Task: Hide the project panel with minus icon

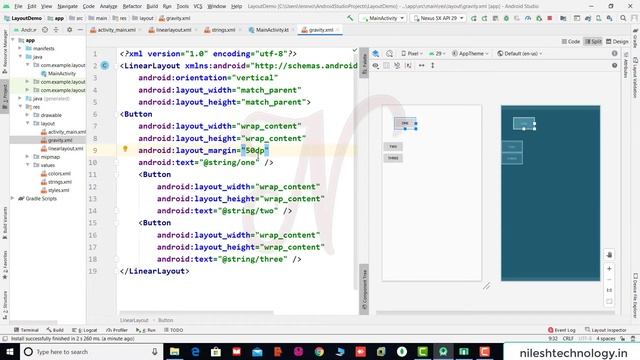Action: [80, 30]
